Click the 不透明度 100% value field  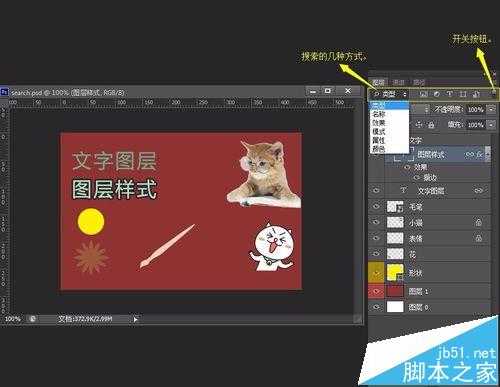point(476,109)
